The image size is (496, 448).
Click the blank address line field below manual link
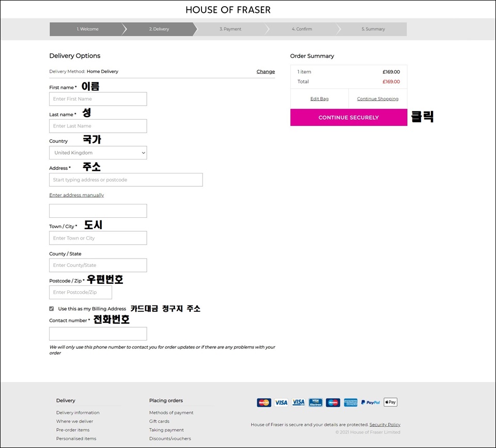(x=98, y=211)
